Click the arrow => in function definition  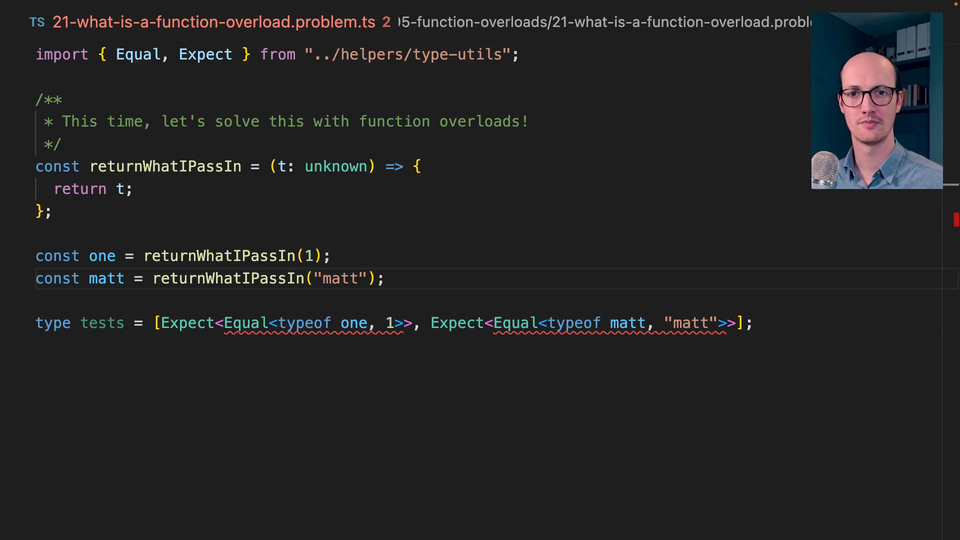tap(394, 166)
